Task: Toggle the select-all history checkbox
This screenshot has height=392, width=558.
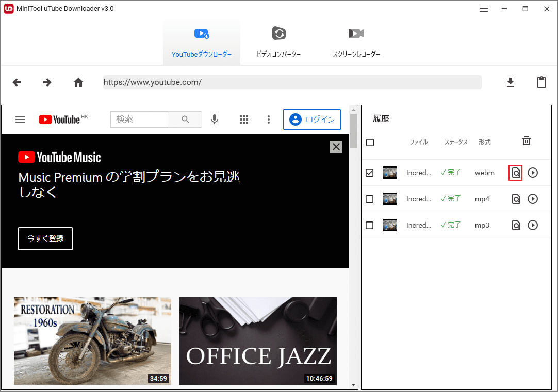Action: click(370, 143)
